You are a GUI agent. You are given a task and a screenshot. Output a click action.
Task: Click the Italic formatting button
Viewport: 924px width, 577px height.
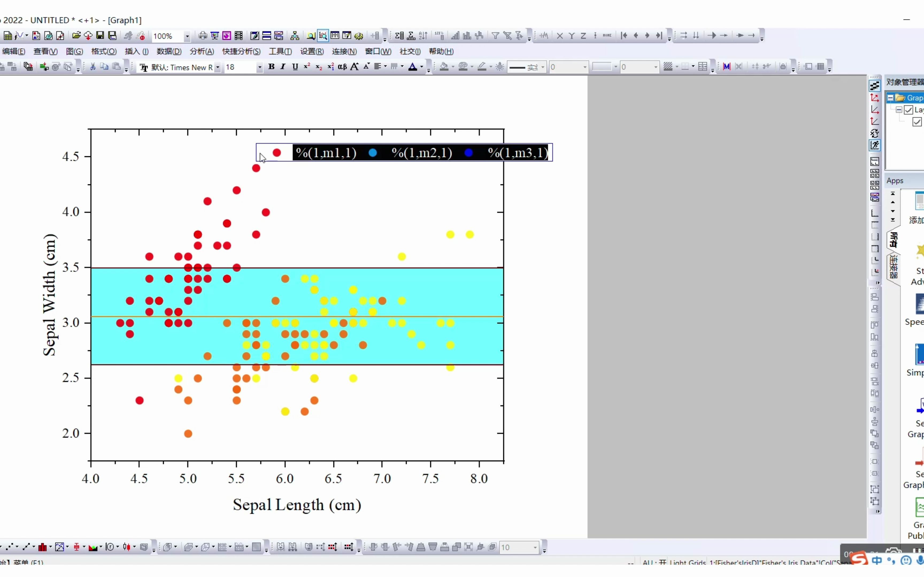(283, 67)
